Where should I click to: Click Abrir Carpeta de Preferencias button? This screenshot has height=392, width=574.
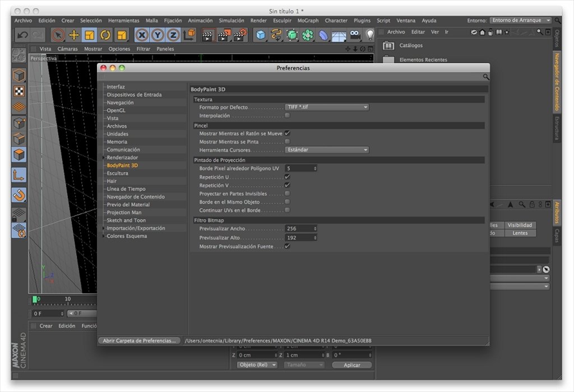[139, 341]
